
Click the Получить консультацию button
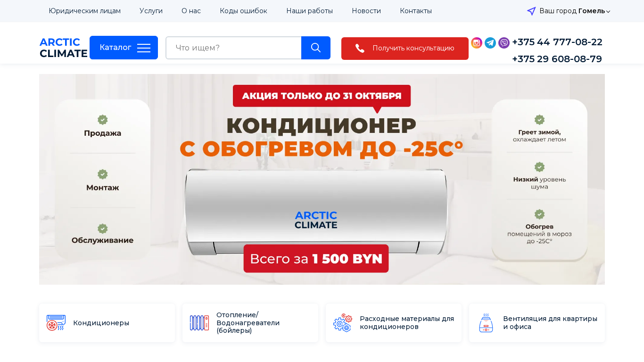[405, 49]
